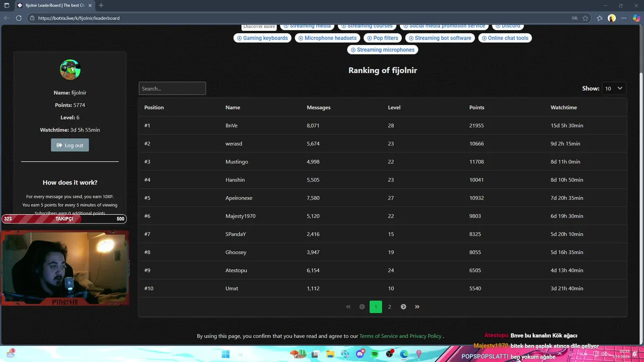Click the Microphone headsets suggestion chip
The width and height of the screenshot is (644, 362).
click(328, 38)
